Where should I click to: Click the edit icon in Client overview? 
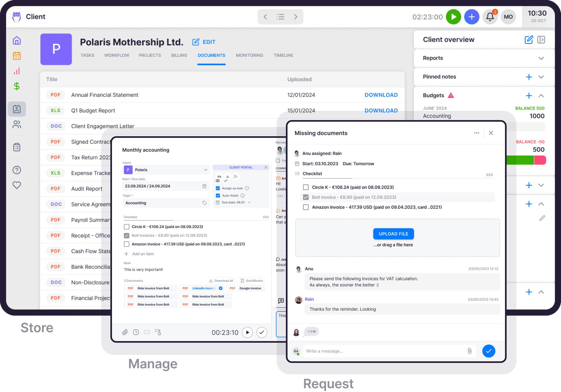(x=529, y=40)
